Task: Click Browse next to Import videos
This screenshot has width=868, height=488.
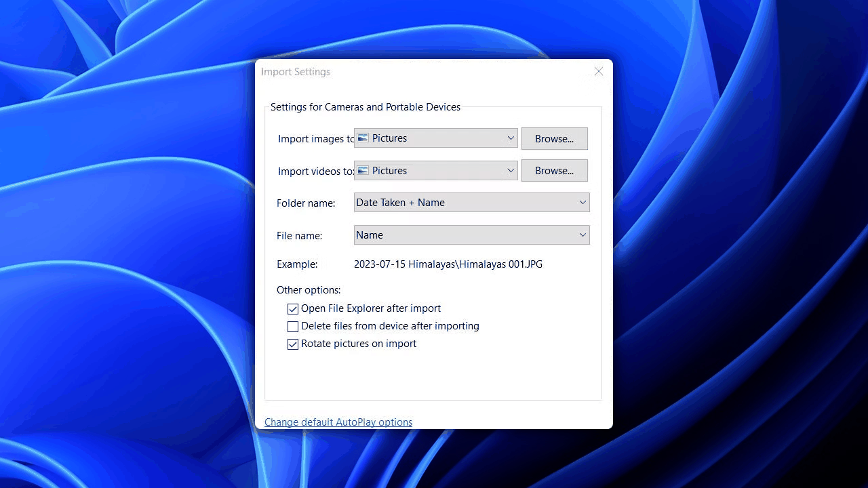Action: [554, 171]
